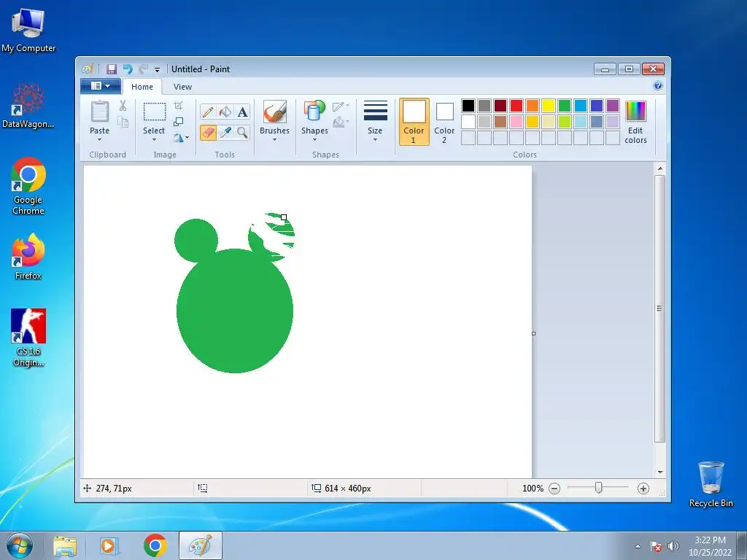Click Action Center flag tray icon

pos(656,546)
